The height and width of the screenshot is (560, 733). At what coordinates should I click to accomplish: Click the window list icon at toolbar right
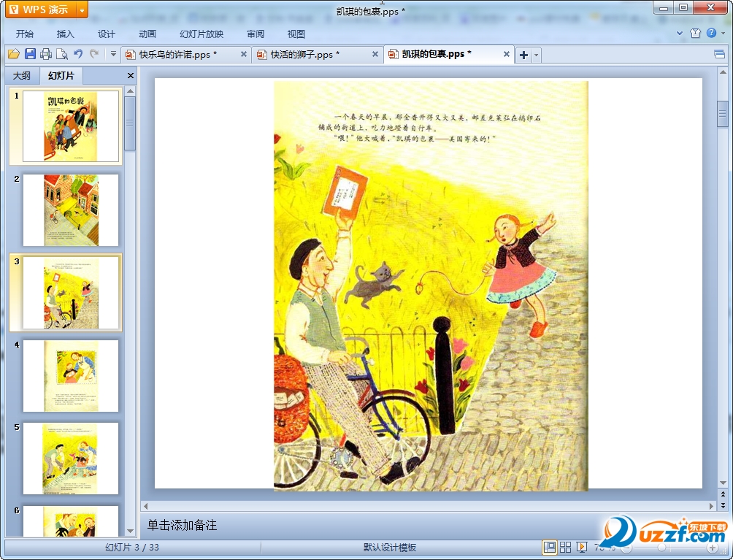719,54
